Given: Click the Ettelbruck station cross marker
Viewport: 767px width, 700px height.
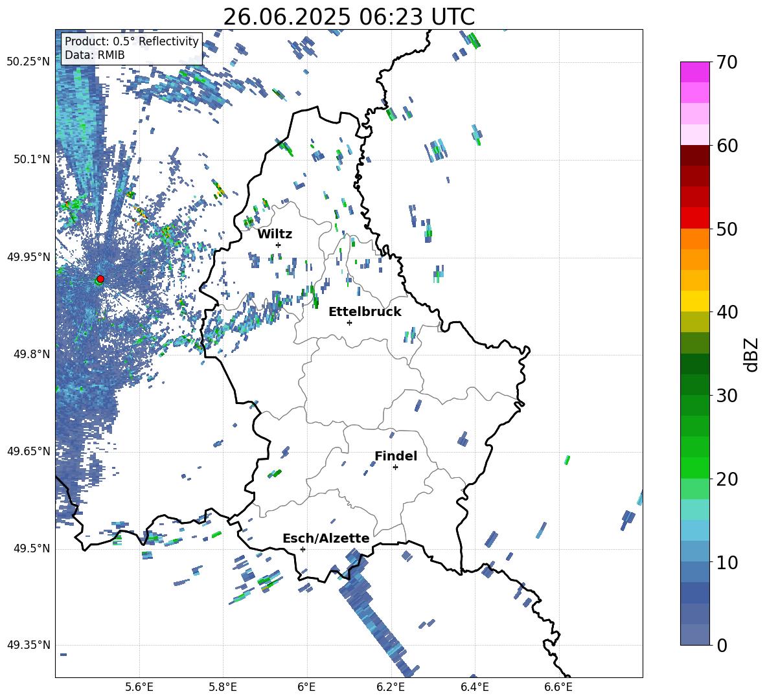Looking at the screenshot, I should click(x=349, y=322).
